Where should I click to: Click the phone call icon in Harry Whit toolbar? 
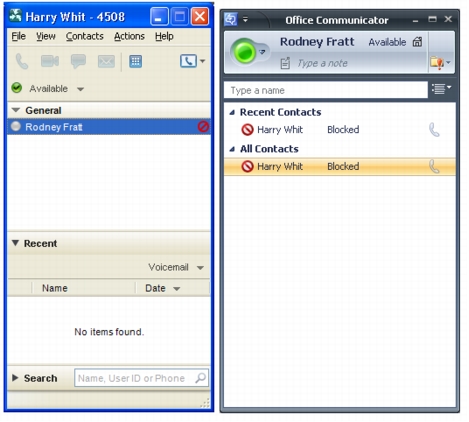click(x=22, y=61)
